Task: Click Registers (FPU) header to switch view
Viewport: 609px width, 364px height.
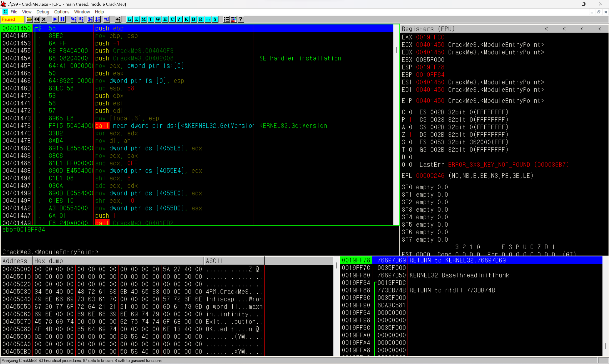Action: click(428, 29)
